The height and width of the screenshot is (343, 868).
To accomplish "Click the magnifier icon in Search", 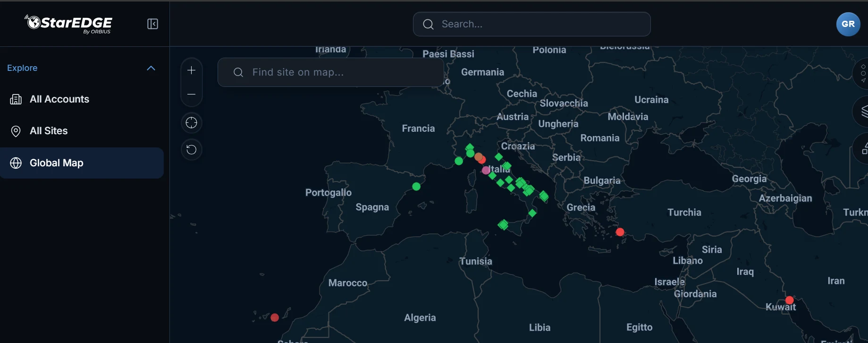I will pyautogui.click(x=428, y=24).
